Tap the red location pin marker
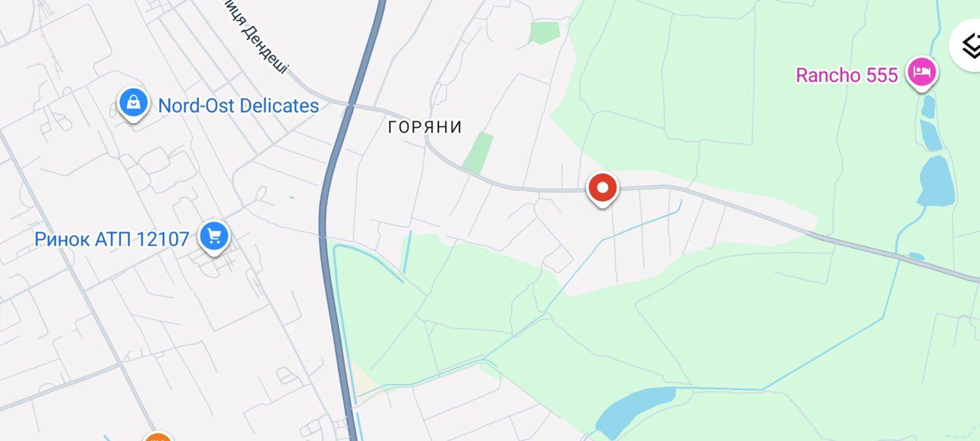 (603, 189)
